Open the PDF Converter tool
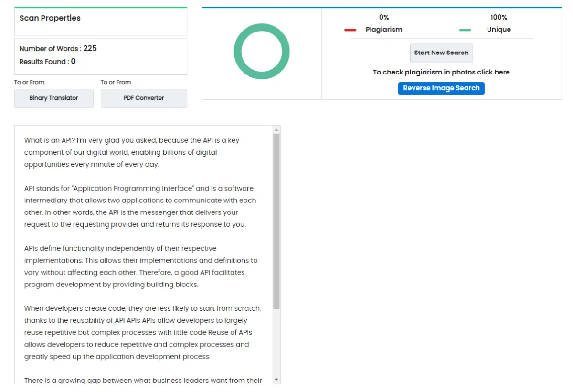Image resolution: width=573 pixels, height=392 pixels. tap(144, 98)
